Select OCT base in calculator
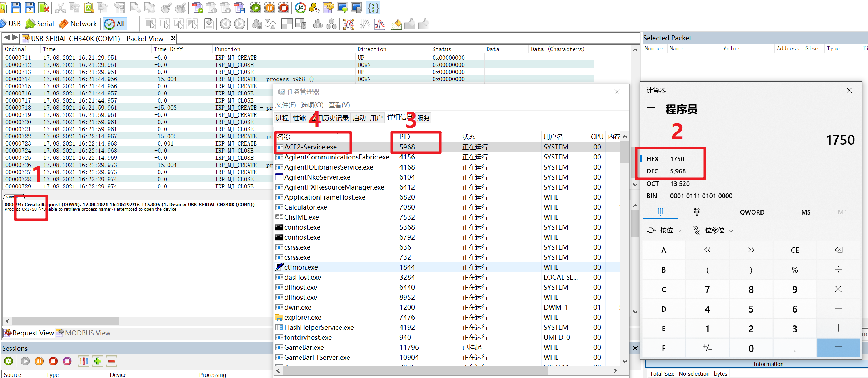868x378 pixels. [668, 183]
